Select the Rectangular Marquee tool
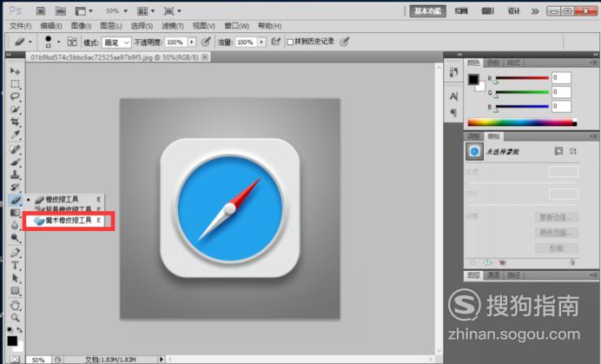Image resolution: width=601 pixels, height=364 pixels. (15, 84)
